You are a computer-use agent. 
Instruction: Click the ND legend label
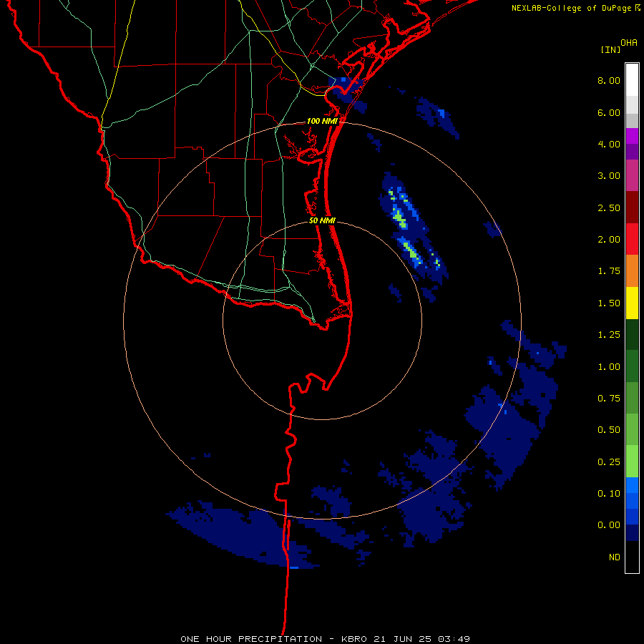[615, 557]
